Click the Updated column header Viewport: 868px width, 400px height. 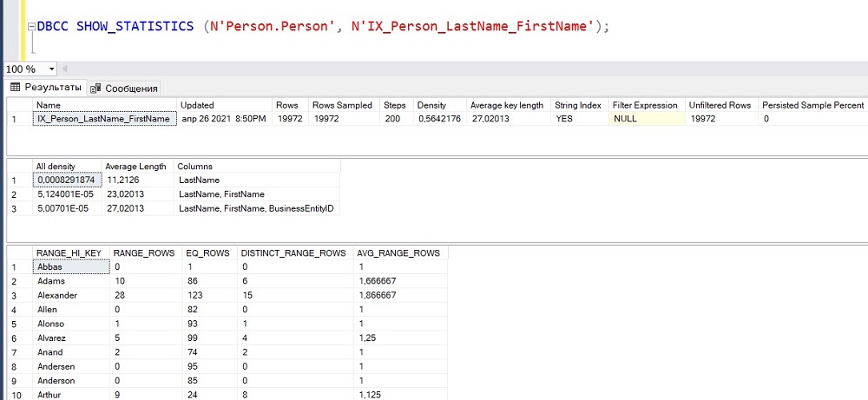pos(197,105)
